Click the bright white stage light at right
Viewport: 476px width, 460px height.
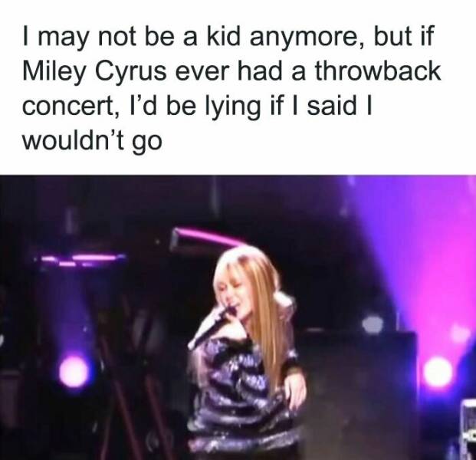(x=438, y=372)
